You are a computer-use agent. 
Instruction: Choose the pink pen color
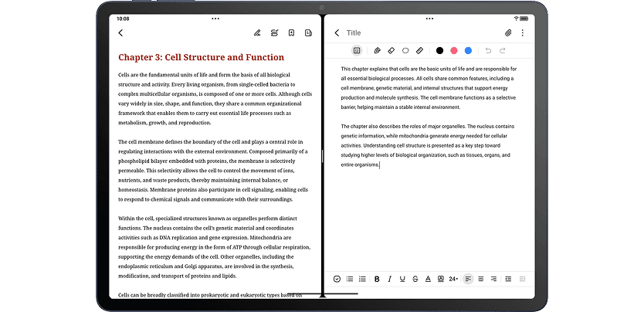(454, 50)
